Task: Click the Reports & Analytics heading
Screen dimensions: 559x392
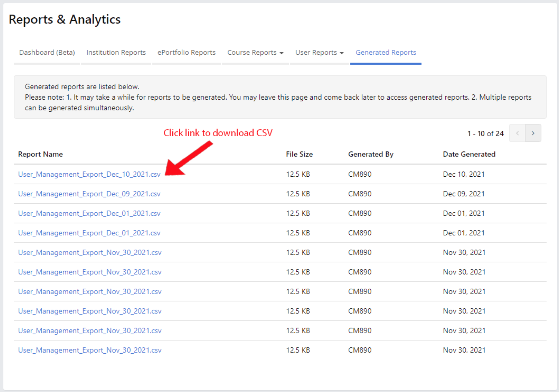Action: (x=65, y=20)
